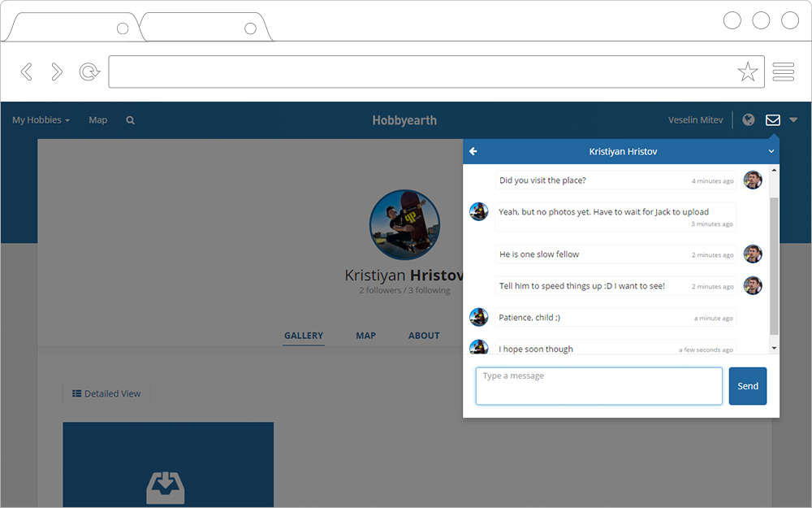Image resolution: width=812 pixels, height=508 pixels.
Task: Open the About tab
Action: pos(424,336)
